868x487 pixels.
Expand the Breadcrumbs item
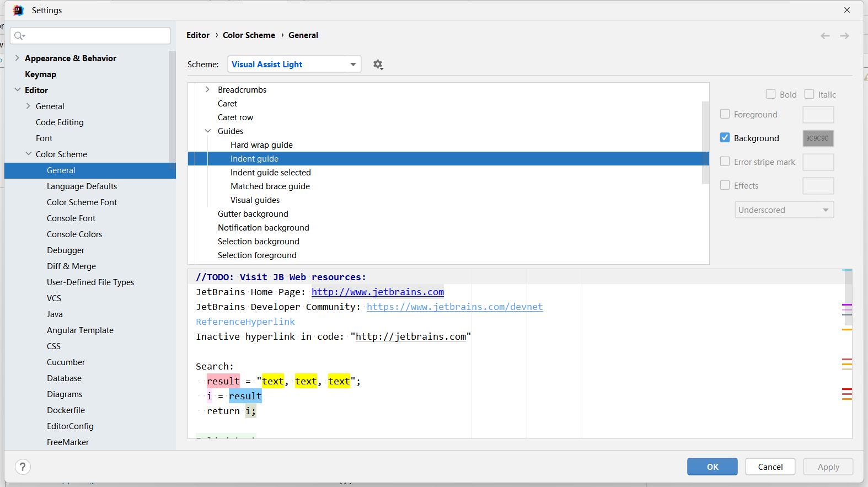(x=207, y=89)
